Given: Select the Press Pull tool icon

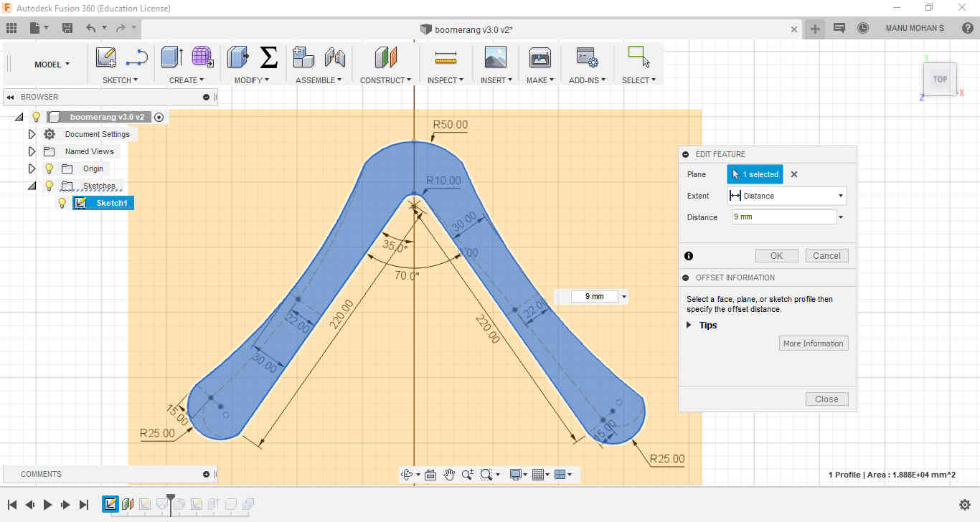Looking at the screenshot, I should 237,57.
